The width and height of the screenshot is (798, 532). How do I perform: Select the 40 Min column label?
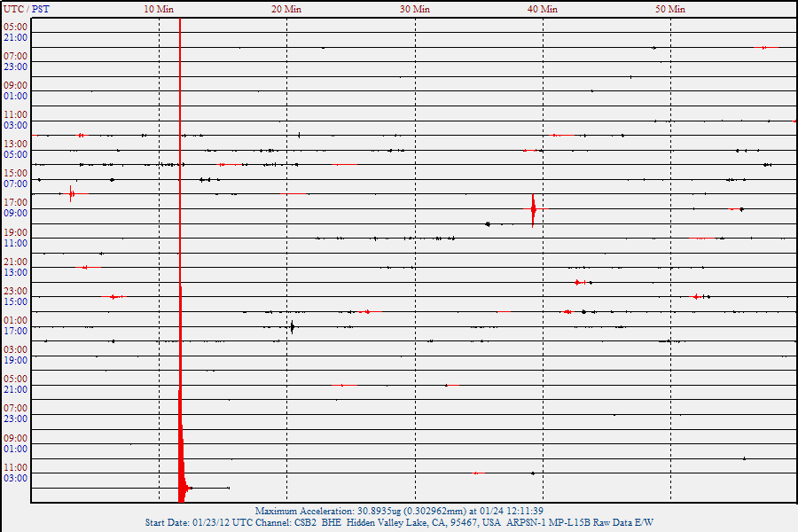542,9
